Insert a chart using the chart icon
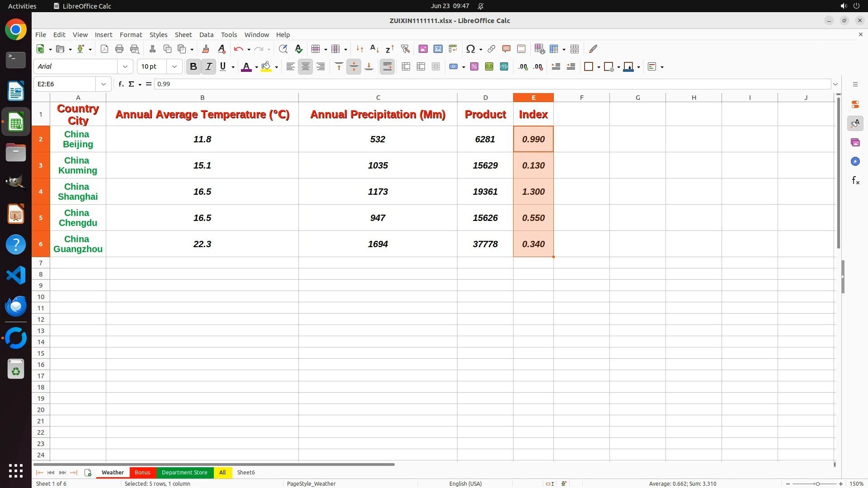The height and width of the screenshot is (488, 868). tap(438, 49)
